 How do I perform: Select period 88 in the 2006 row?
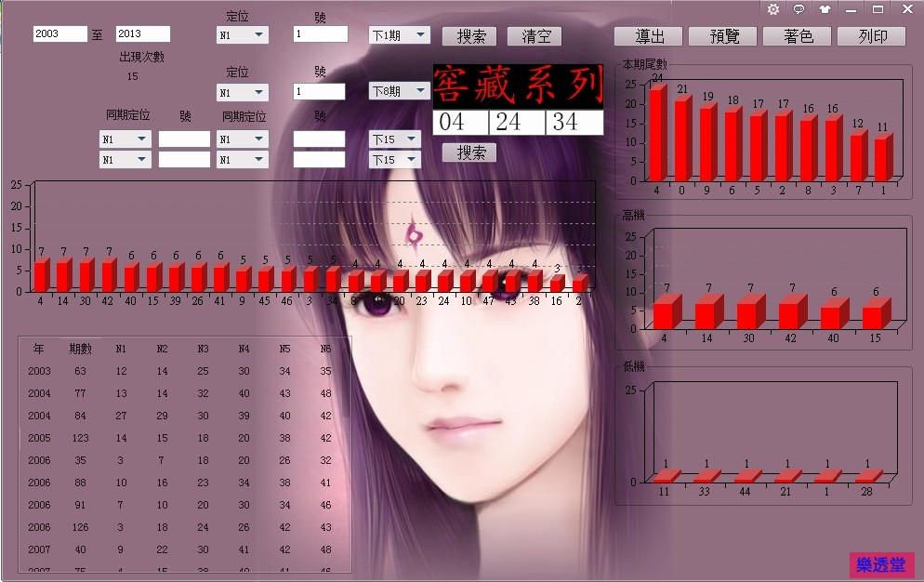[80, 483]
